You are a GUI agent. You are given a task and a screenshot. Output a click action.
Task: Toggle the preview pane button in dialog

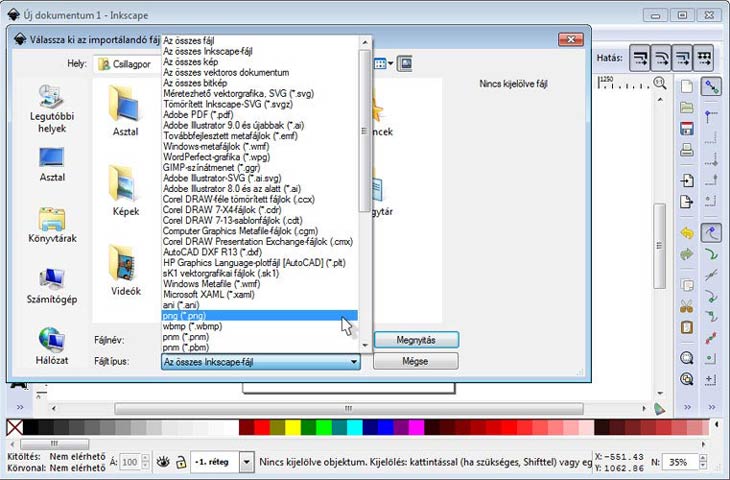[x=405, y=63]
